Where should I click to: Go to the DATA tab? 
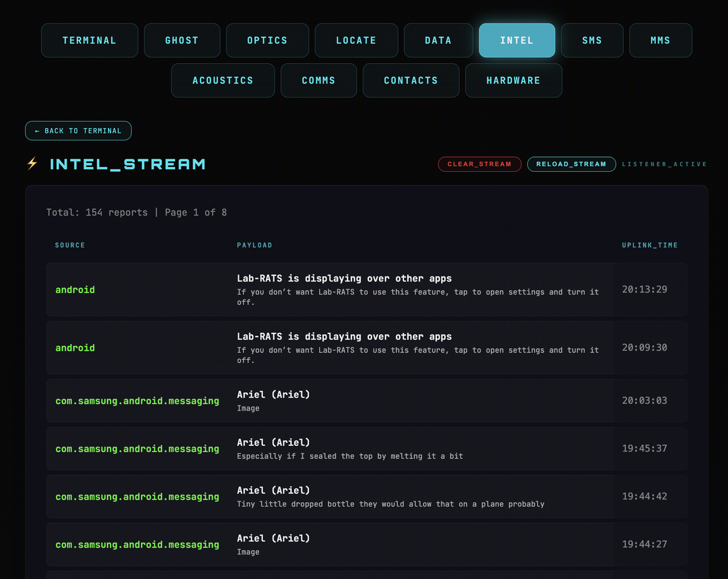[x=439, y=40]
